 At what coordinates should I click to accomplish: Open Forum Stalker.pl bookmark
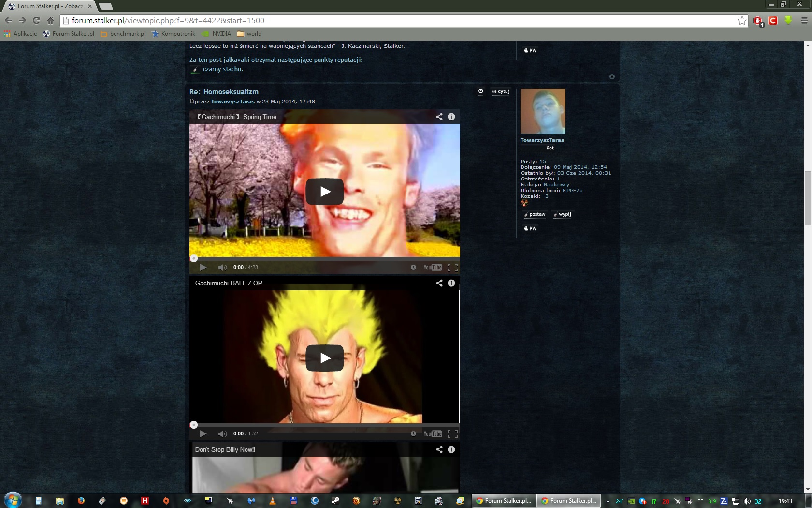point(69,34)
